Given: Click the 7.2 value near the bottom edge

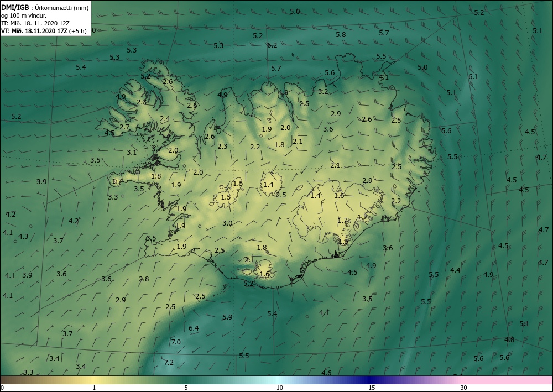Looking at the screenshot, I should click(169, 362).
